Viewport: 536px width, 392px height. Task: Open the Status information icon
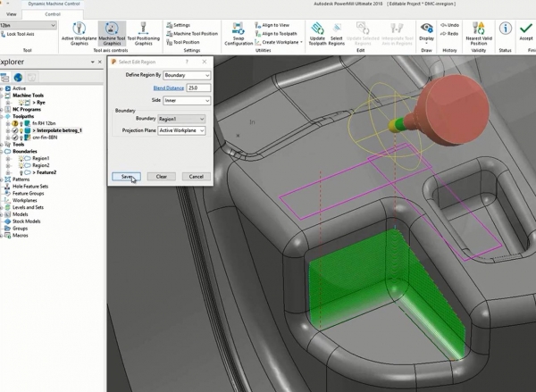(506, 29)
